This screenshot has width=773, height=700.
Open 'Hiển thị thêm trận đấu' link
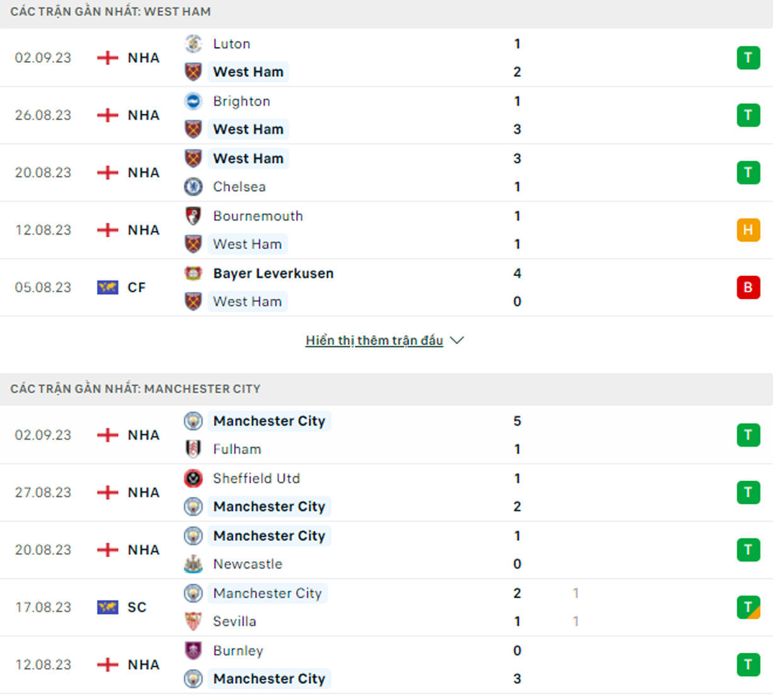pos(374,340)
